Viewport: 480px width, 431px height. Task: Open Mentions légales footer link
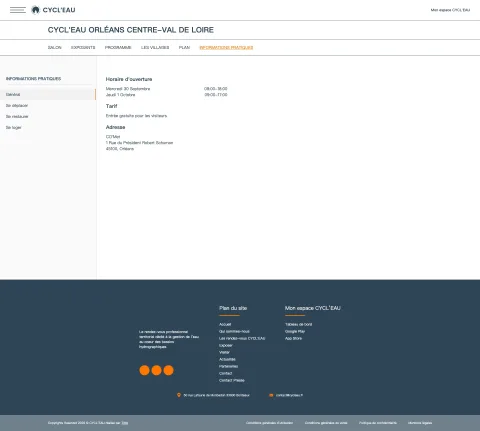[420, 423]
